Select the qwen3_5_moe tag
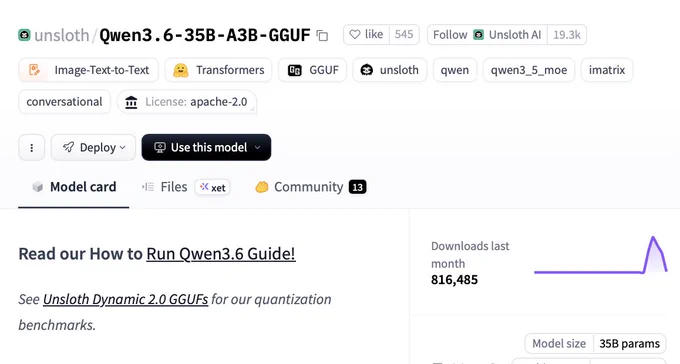The width and height of the screenshot is (680, 364). click(529, 70)
